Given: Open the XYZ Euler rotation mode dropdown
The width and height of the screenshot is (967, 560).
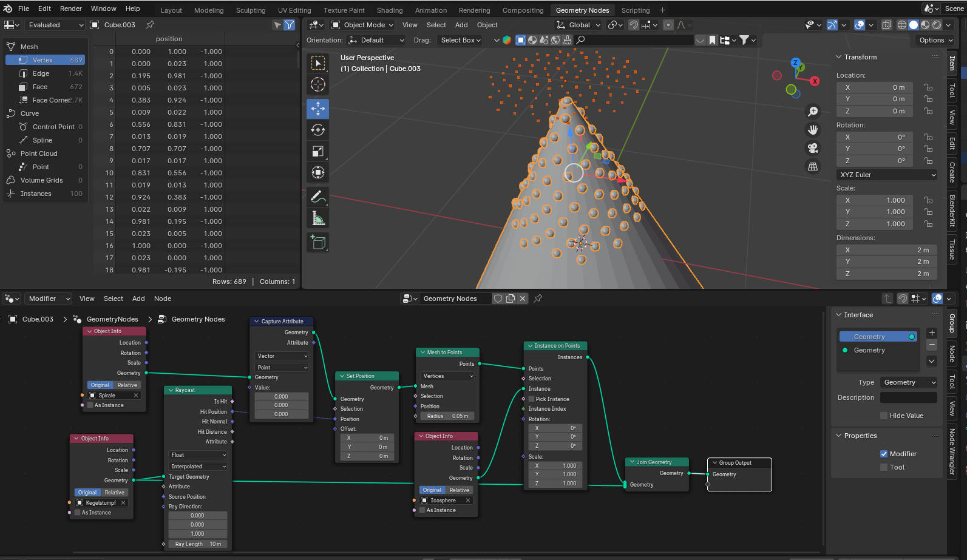Looking at the screenshot, I should (x=887, y=175).
